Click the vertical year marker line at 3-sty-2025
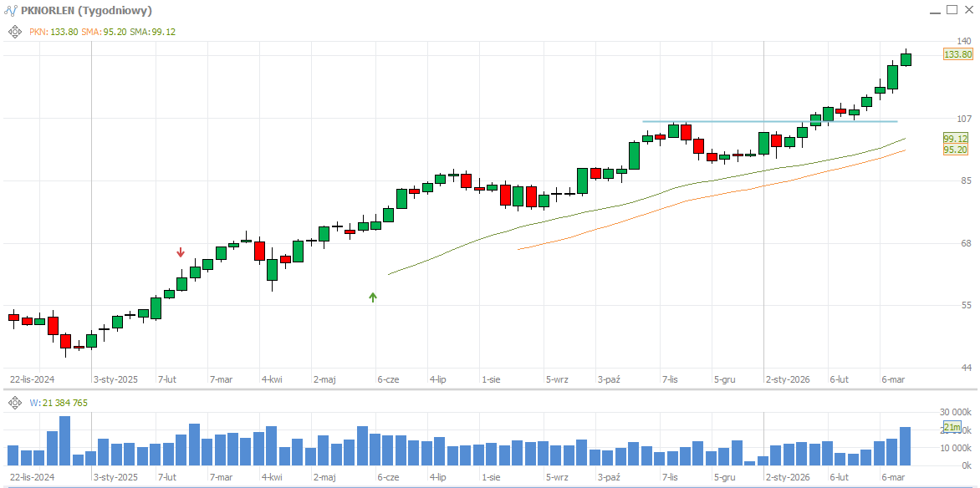 (x=92, y=206)
